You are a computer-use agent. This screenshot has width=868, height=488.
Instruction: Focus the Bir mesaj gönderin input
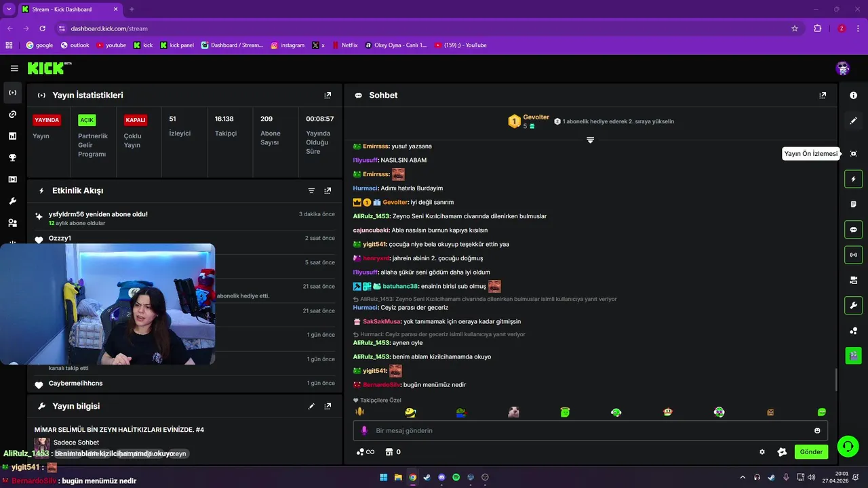pos(590,431)
